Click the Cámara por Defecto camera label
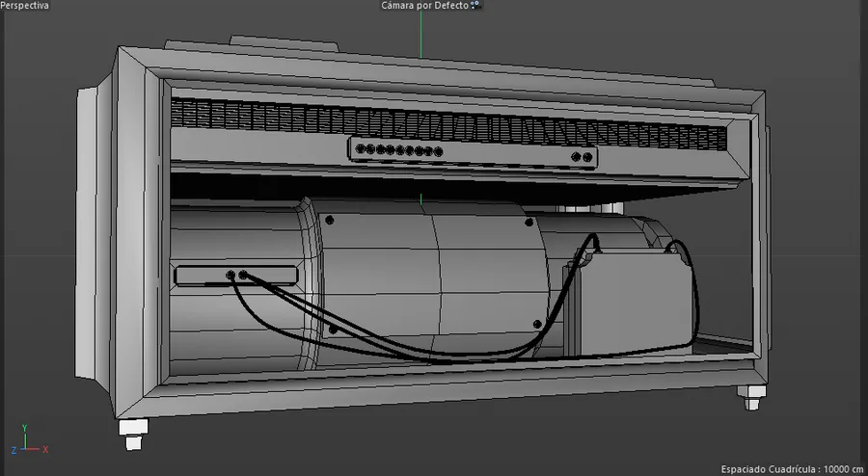This screenshot has width=868, height=476. coord(424,6)
